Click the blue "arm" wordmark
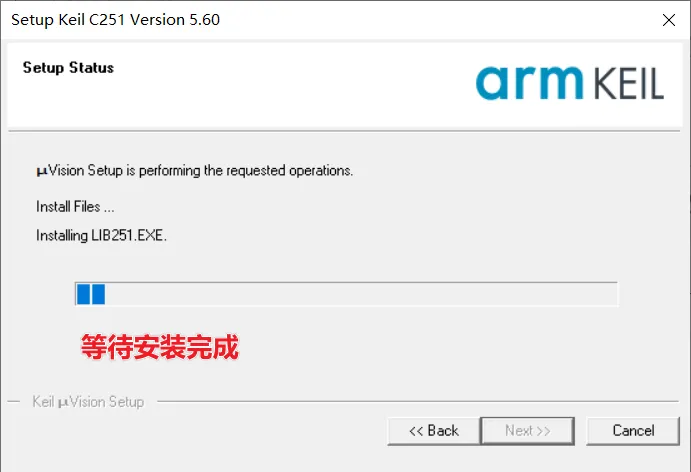This screenshot has height=472, width=691. [529, 83]
